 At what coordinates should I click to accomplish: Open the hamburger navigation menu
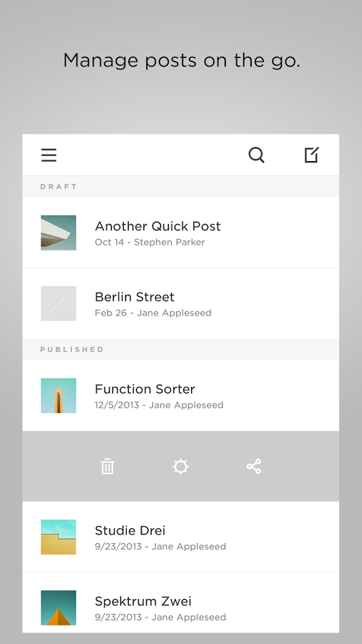click(49, 155)
